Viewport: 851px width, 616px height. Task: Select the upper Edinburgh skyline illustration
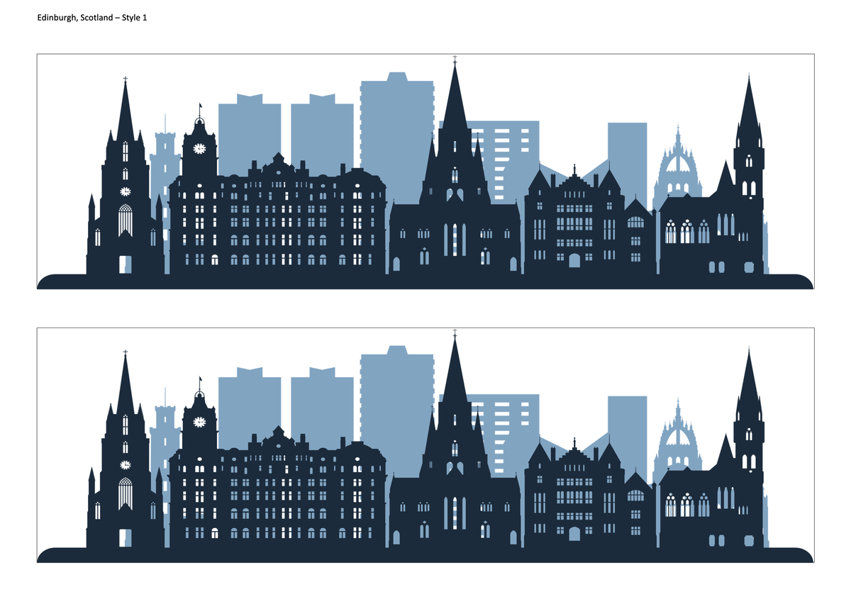click(x=425, y=172)
